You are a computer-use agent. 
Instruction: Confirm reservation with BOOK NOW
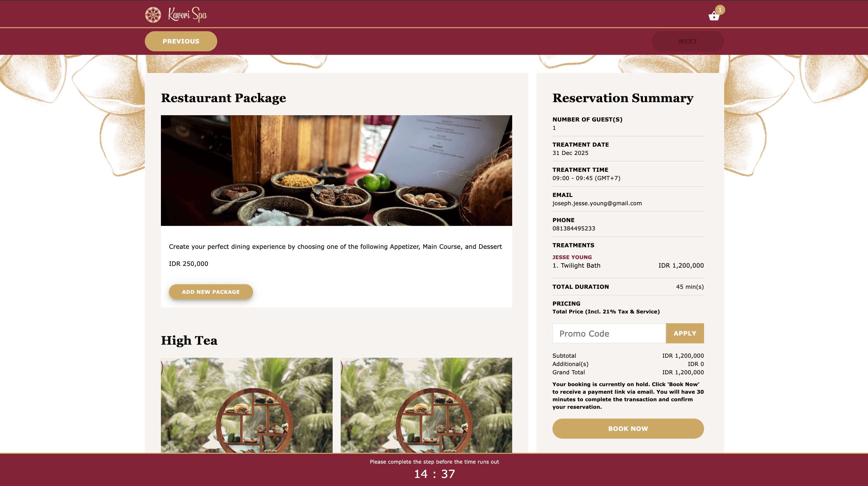(x=628, y=429)
